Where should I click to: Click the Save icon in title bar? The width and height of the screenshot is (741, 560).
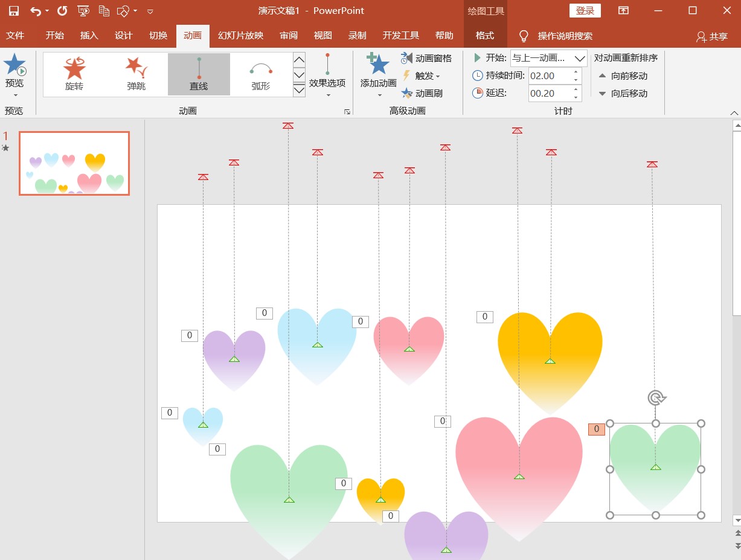point(14,11)
